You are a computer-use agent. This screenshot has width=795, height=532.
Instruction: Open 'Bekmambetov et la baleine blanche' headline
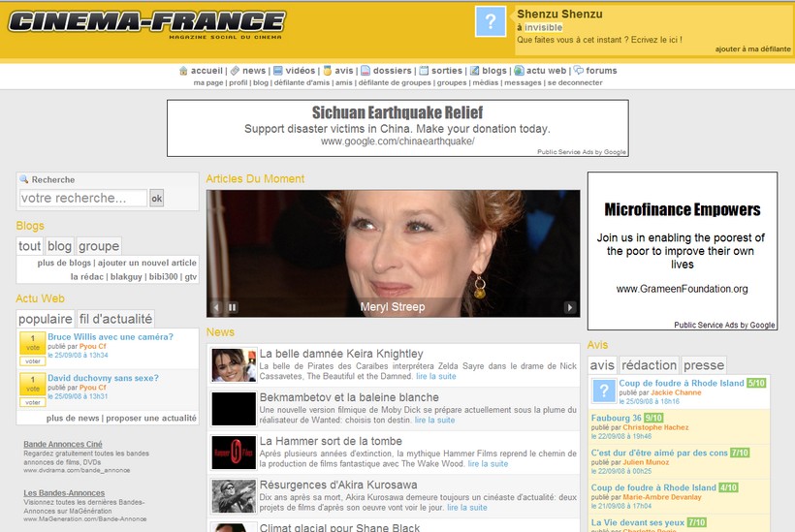click(349, 397)
